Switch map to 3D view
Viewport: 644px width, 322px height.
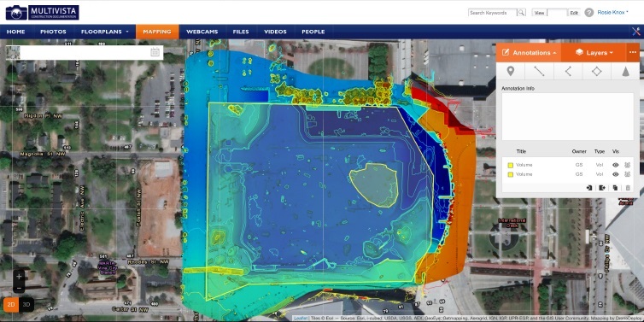26,304
